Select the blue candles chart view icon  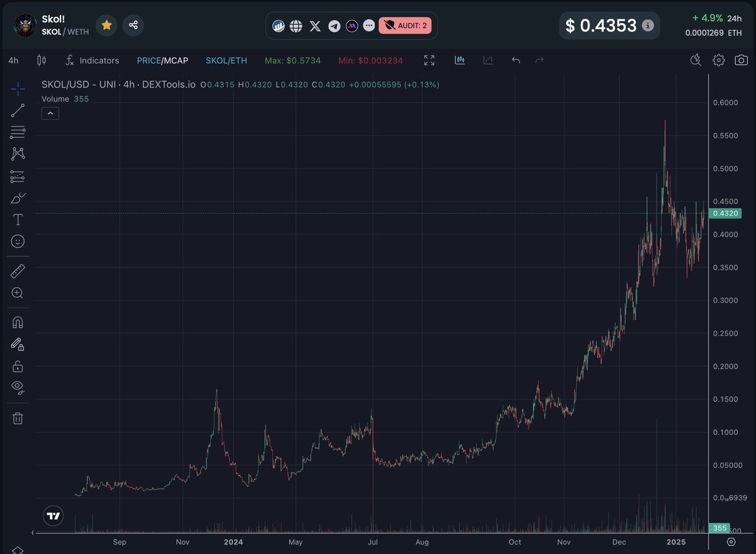point(460,60)
